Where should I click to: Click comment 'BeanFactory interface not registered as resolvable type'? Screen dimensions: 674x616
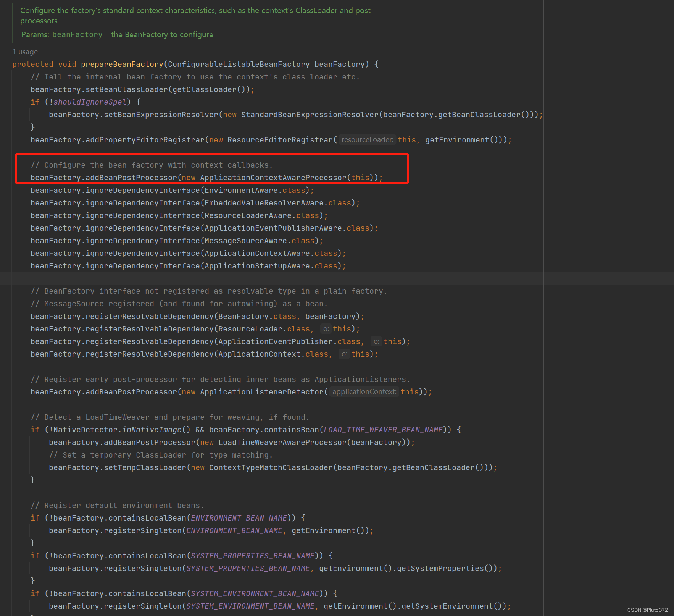(209, 291)
